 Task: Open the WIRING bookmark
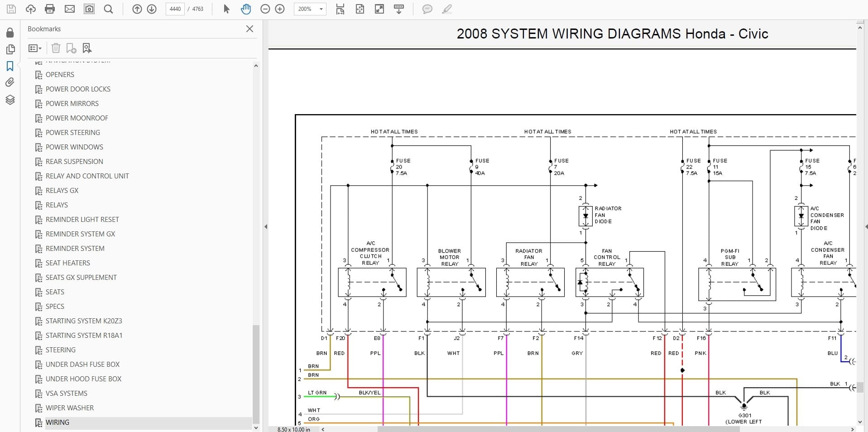pos(58,422)
